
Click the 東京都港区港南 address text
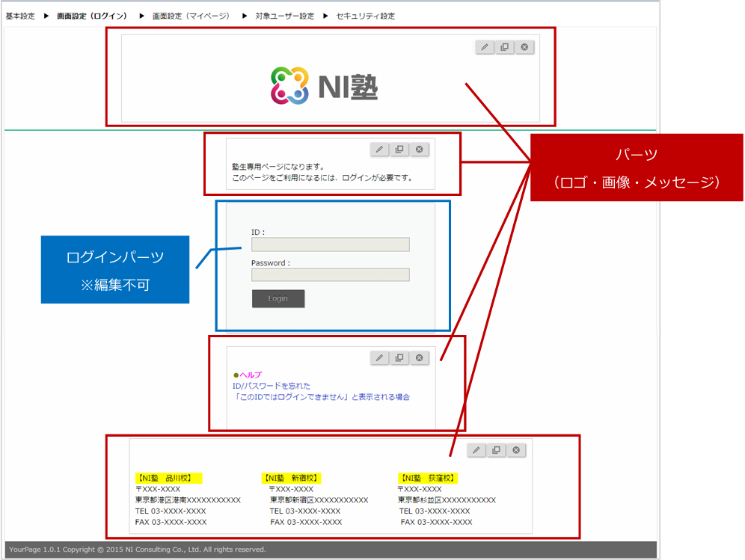[x=188, y=499]
